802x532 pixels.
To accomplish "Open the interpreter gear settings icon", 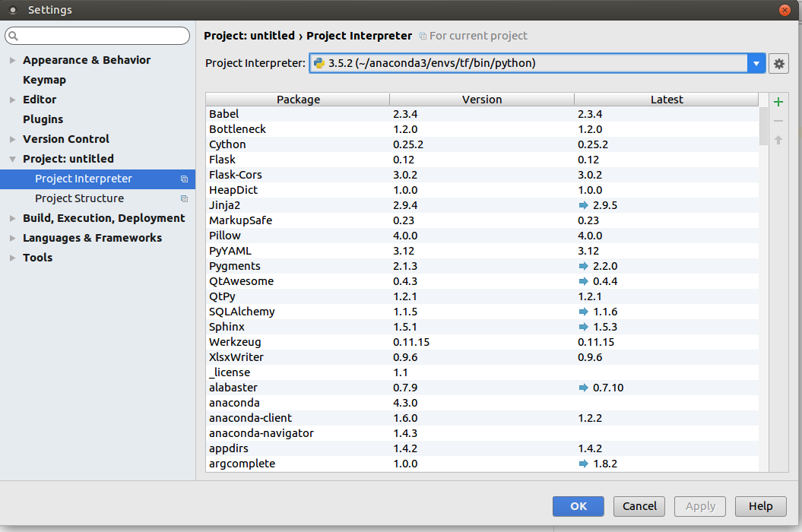I will (778, 63).
